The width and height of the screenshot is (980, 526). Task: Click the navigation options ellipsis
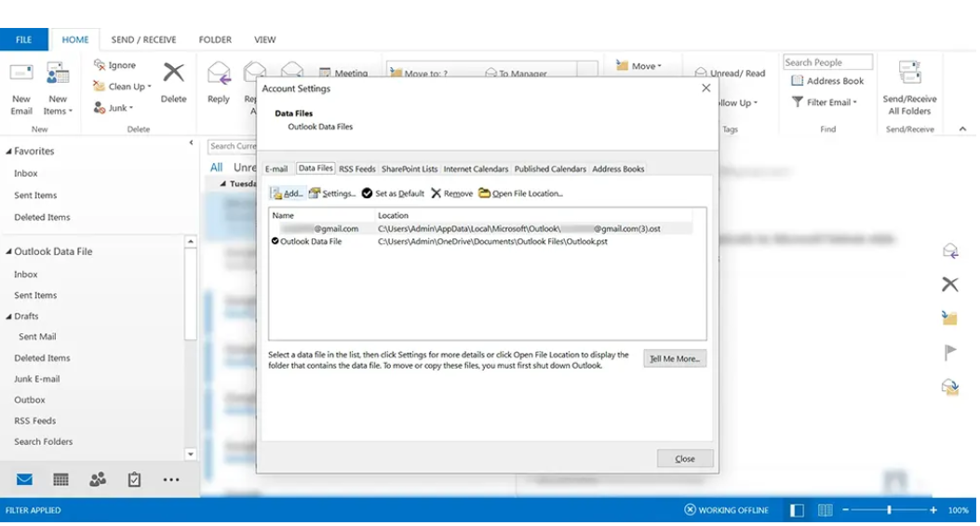(x=170, y=479)
